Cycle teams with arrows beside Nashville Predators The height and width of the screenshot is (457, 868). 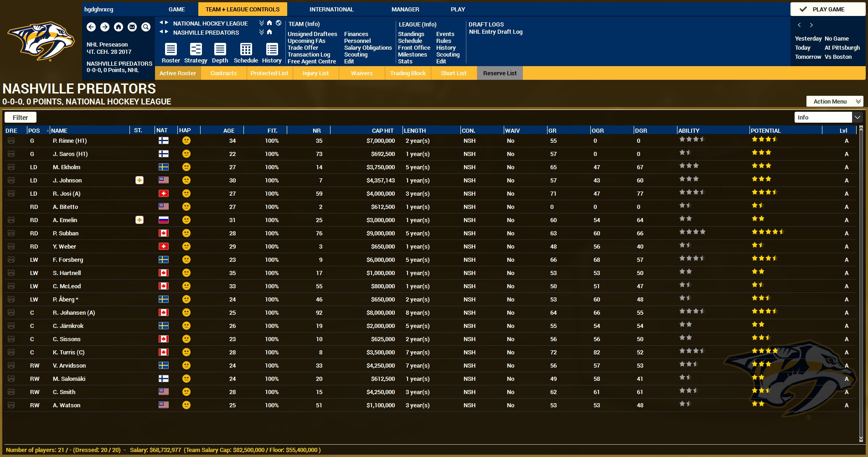pos(164,31)
